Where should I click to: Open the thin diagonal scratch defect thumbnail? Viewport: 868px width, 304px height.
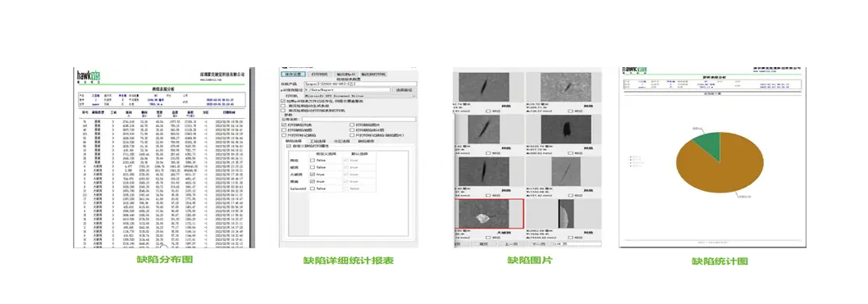566,171
